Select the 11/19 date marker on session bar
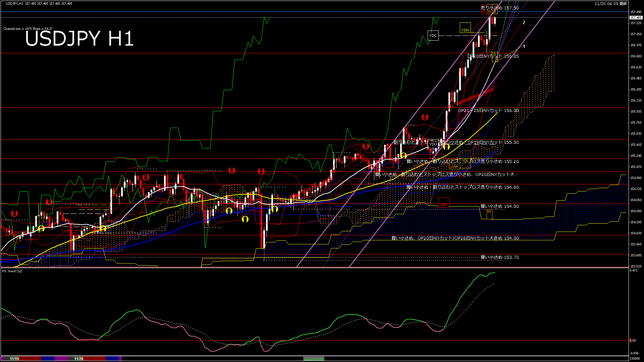 pos(14,359)
